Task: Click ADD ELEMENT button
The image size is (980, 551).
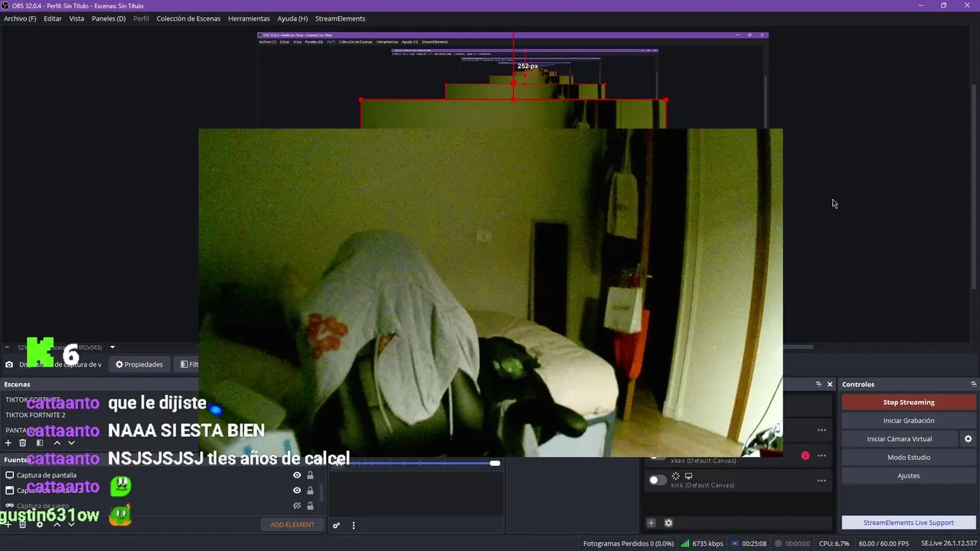Action: 292,525
